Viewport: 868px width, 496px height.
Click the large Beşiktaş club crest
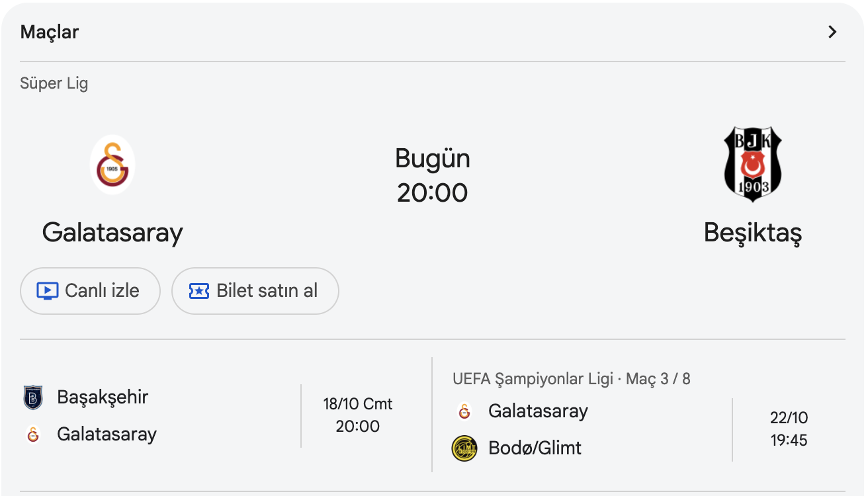point(752,164)
